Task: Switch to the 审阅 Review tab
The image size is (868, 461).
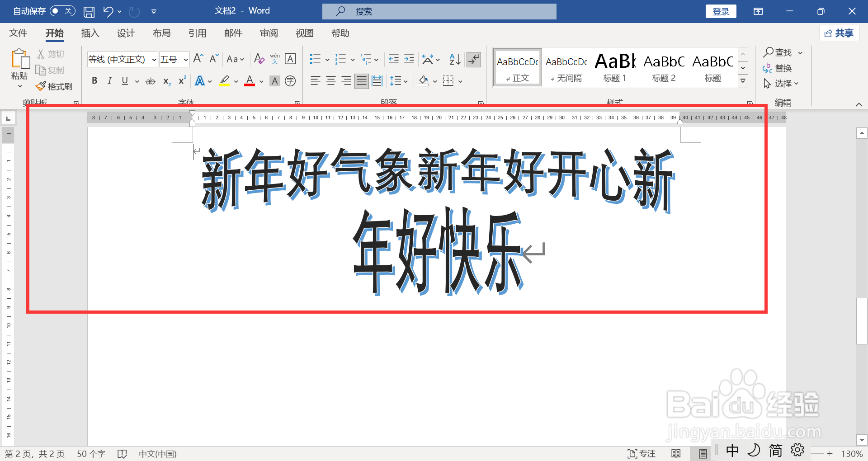Action: click(x=269, y=33)
